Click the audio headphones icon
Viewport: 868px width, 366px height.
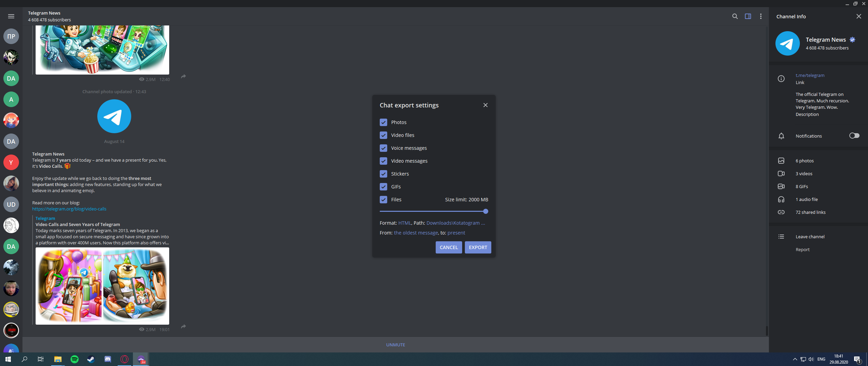(781, 199)
